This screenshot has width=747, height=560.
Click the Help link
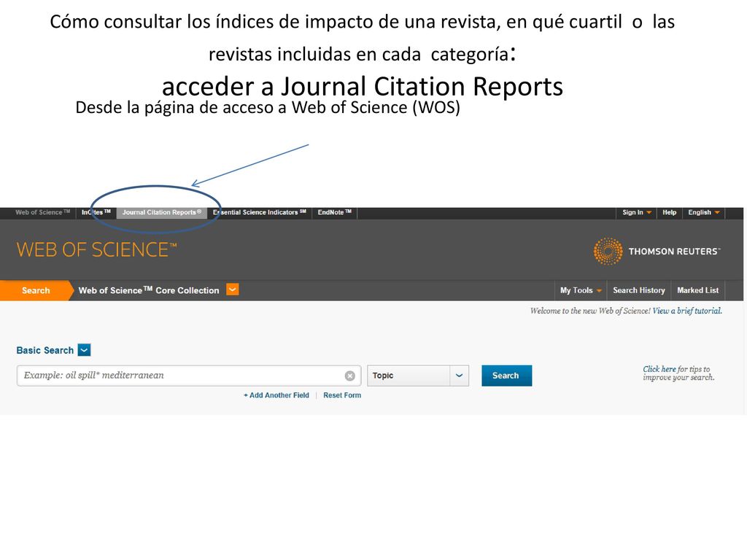[x=670, y=212]
